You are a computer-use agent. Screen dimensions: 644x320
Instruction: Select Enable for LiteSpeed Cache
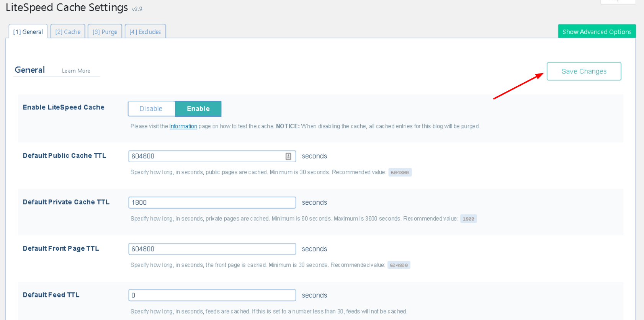coord(198,109)
